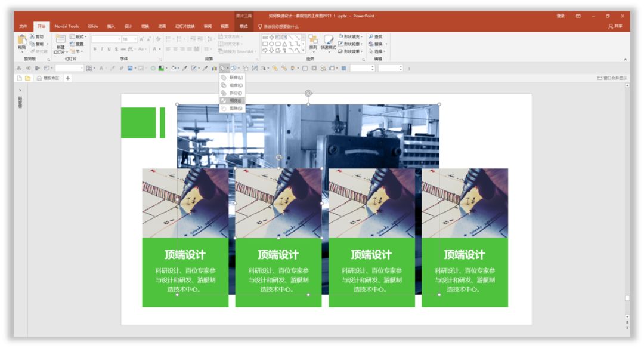The image size is (644, 348).
Task: Toggle Bold formatting
Action: (x=94, y=49)
